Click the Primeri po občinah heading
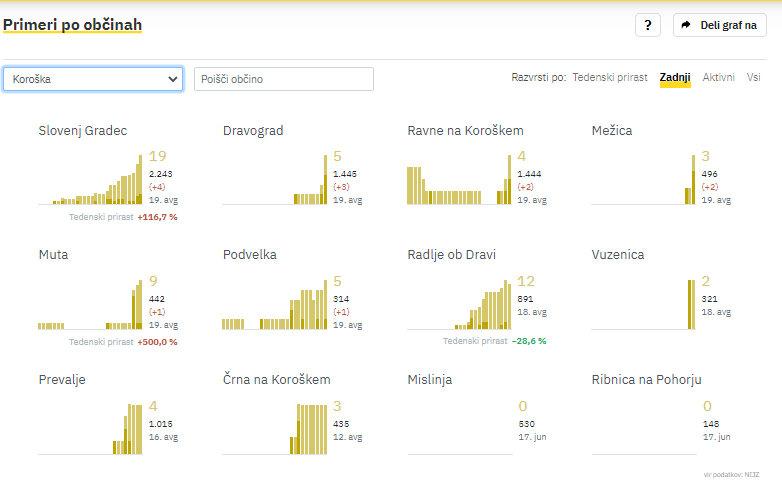 [72, 24]
